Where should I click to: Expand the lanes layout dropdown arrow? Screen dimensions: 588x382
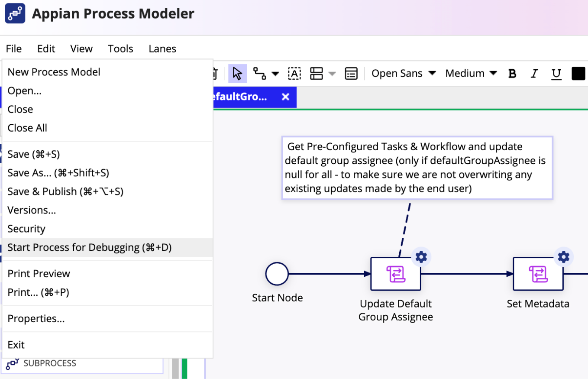(332, 74)
